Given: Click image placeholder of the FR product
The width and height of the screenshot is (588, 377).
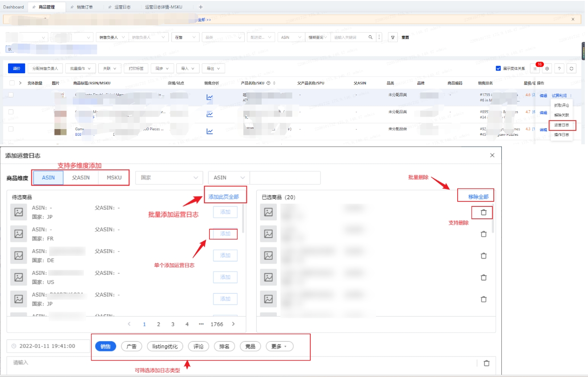Looking at the screenshot, I should 18,234.
